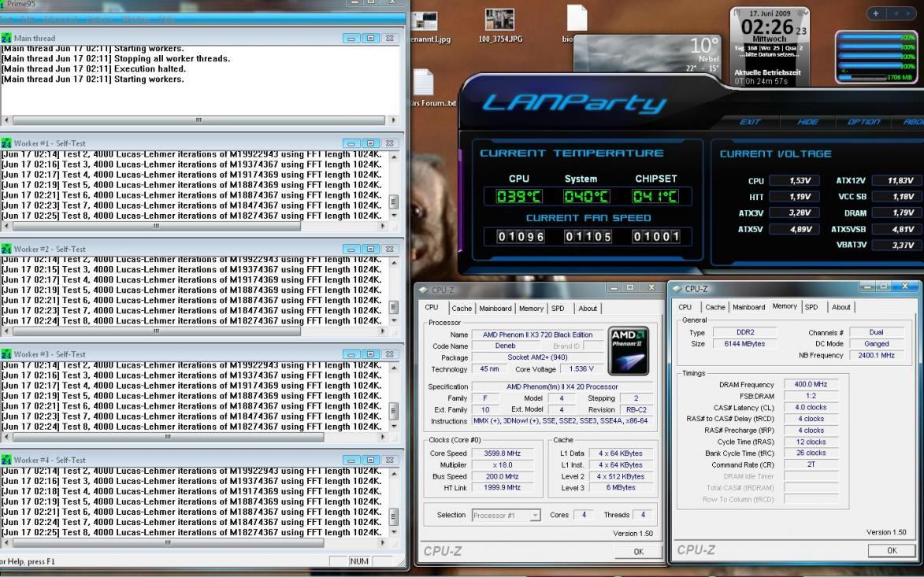Click the AMD Phenom II logo in CPU-Z

[628, 351]
